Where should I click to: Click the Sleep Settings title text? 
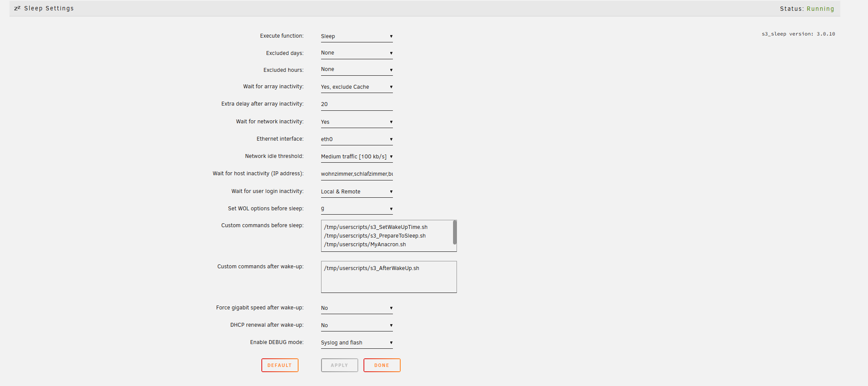coord(49,8)
